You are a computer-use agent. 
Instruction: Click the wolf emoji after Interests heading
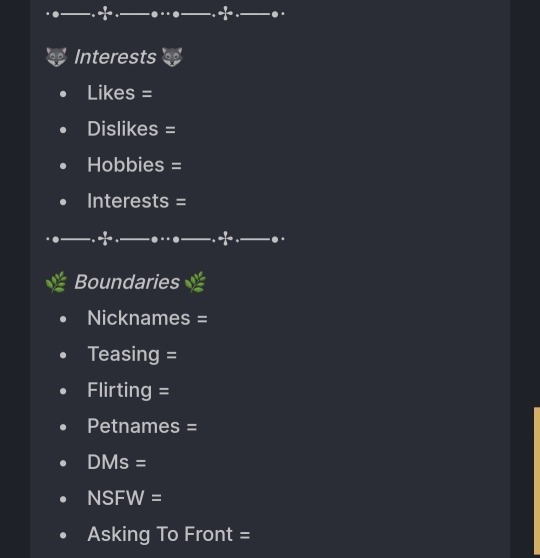tap(172, 57)
